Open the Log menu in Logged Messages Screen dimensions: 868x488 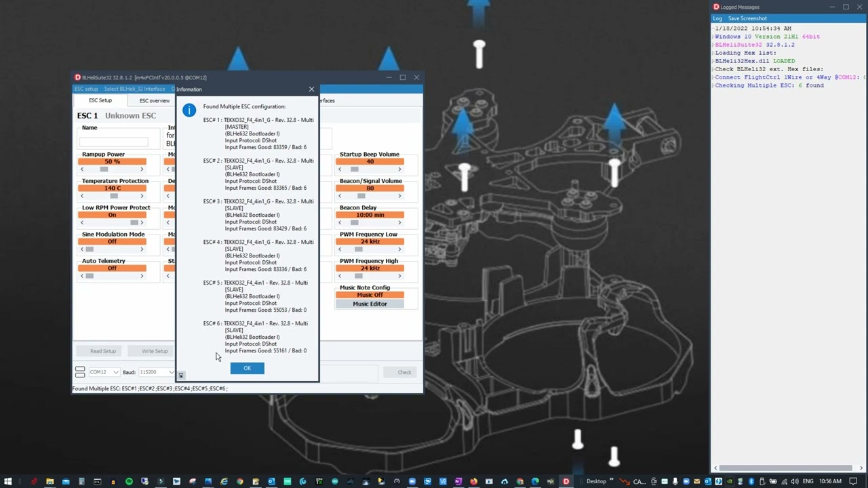pos(717,18)
